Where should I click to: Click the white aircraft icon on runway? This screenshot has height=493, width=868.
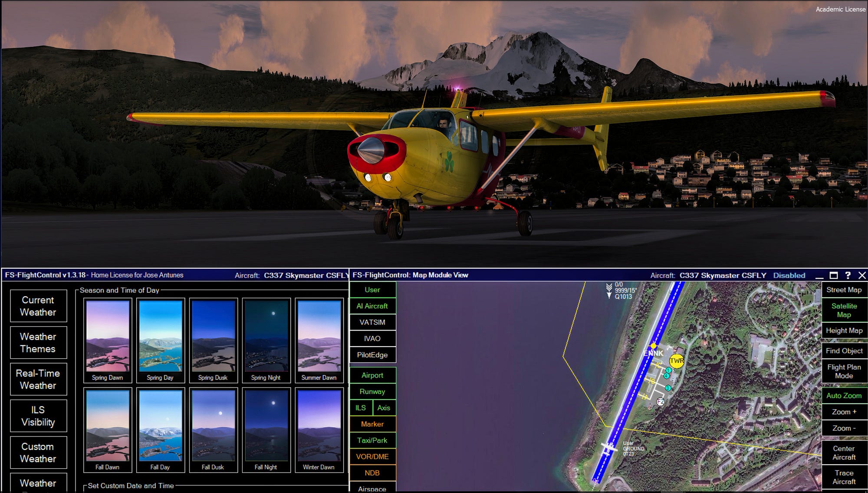[x=608, y=448]
